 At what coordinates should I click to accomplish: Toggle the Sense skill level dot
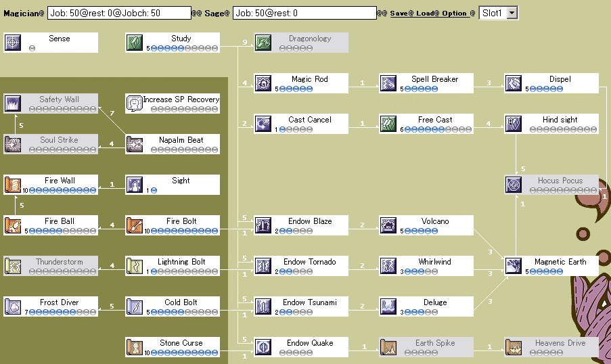tap(32, 48)
